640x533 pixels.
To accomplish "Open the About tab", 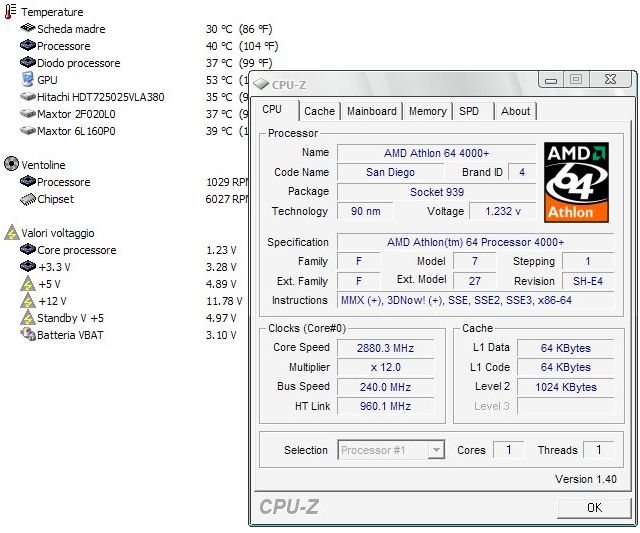I will [x=516, y=111].
